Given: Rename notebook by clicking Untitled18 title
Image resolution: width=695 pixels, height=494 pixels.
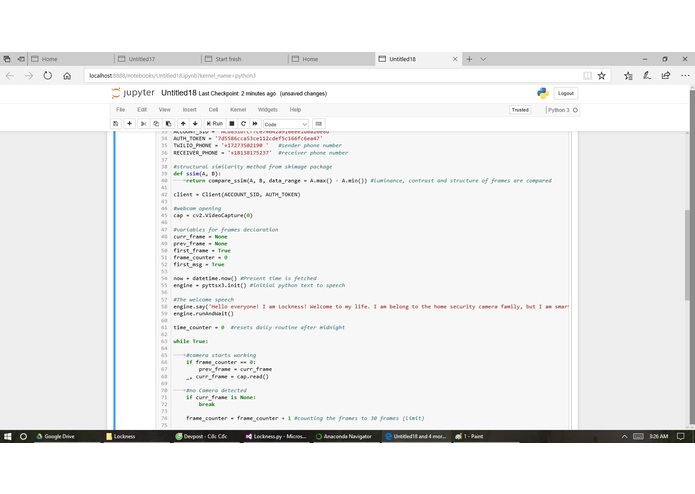Looking at the screenshot, I should click(179, 93).
